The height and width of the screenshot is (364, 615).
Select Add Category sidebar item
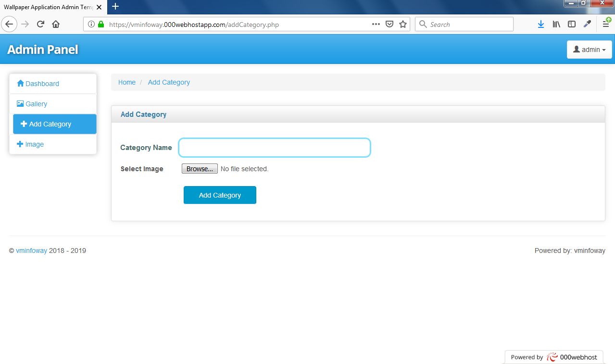click(x=55, y=124)
